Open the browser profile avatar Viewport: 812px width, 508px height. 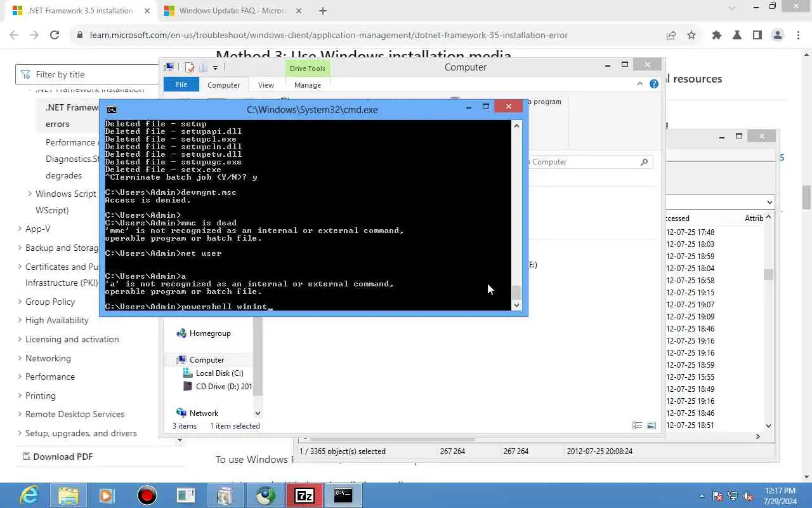pos(778,35)
